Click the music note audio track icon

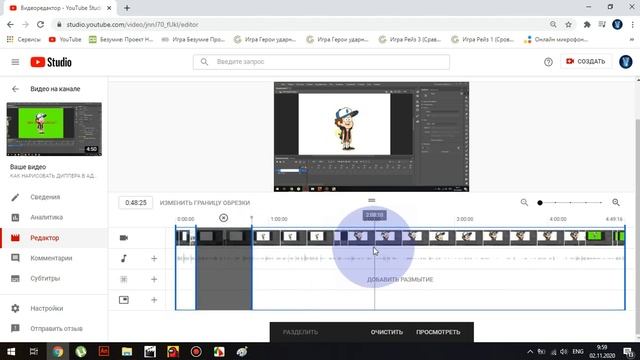pos(124,258)
